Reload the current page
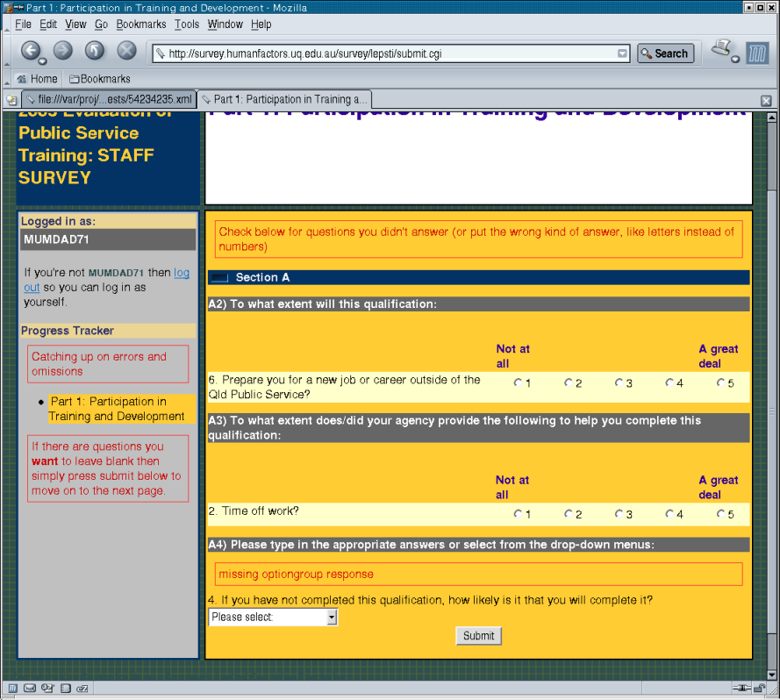This screenshot has height=700, width=780. [94, 51]
